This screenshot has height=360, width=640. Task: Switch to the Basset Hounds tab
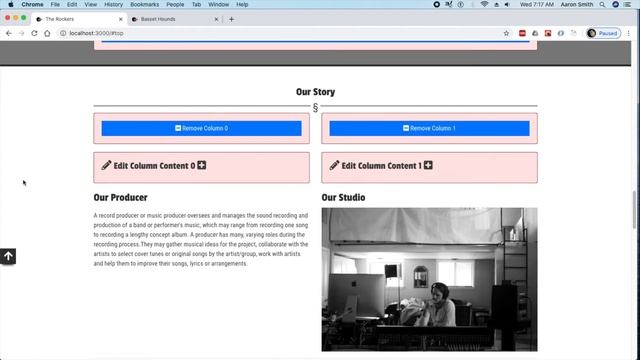coord(175,19)
